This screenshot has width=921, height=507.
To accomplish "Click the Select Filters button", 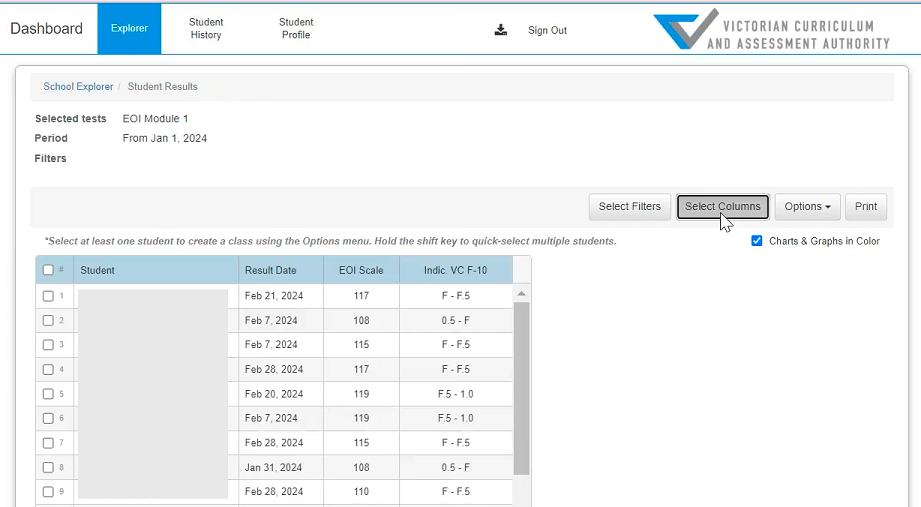I will coord(630,207).
